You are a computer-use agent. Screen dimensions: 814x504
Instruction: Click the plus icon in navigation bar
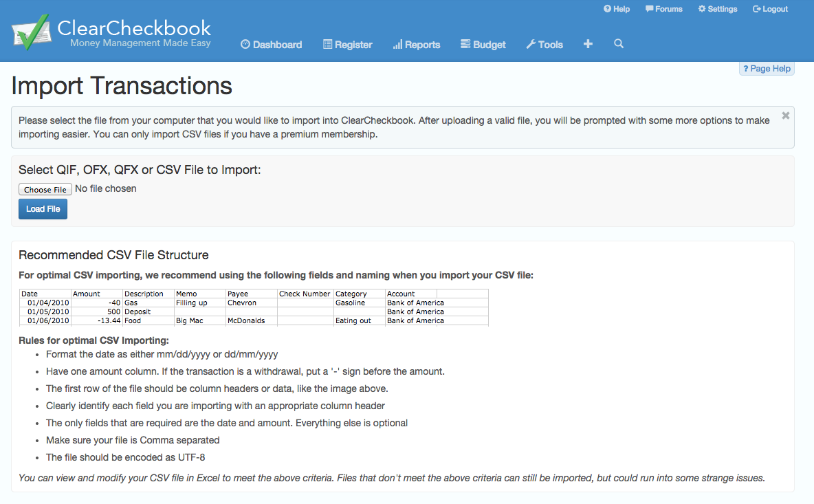coord(588,44)
